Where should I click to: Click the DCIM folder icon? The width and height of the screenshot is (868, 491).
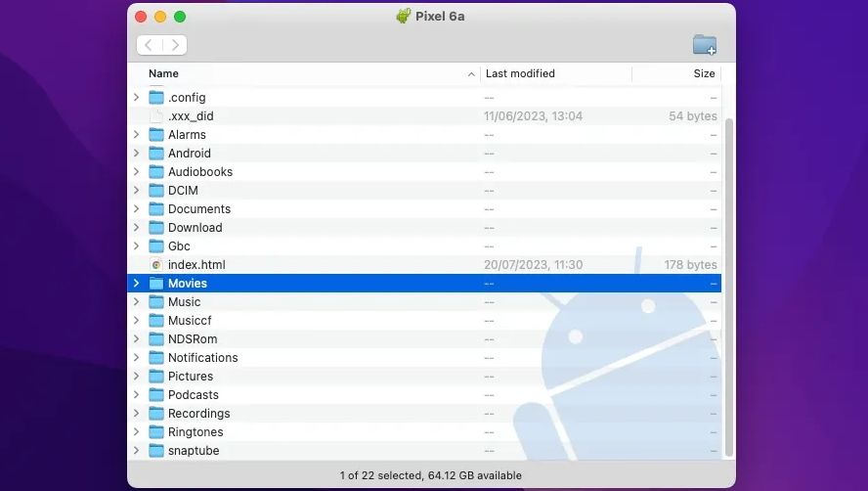point(156,190)
